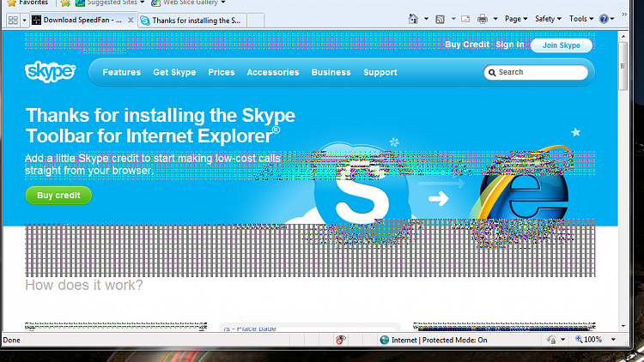Open a new blank tab
The width and height of the screenshot is (644, 362).
256,20
